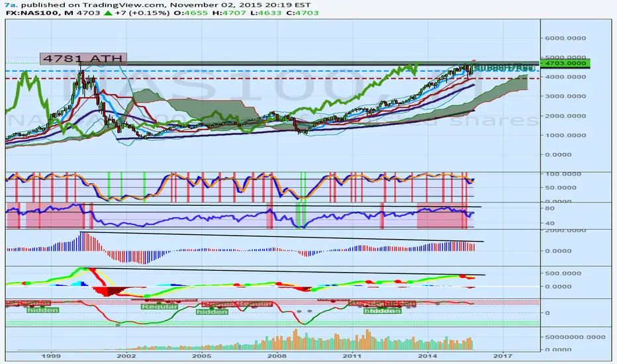The width and height of the screenshot is (617, 364).
Task: Open the 7a. author link
Action: [x=11, y=5]
